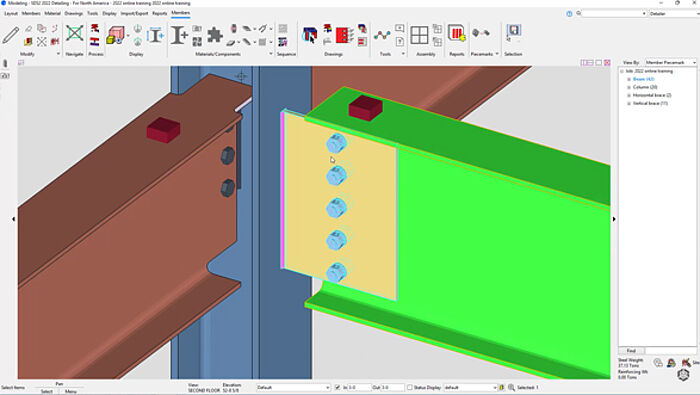Click the Assembly four-pane grid icon
This screenshot has width=700, height=395.
click(419, 35)
